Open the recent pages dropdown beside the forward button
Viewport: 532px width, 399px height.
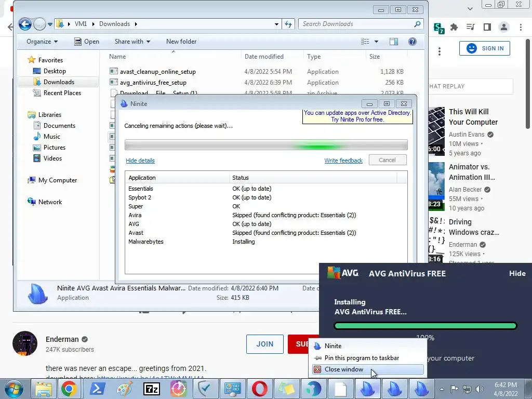[50, 24]
